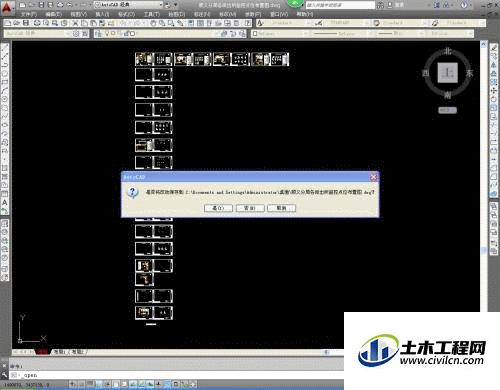Image resolution: width=500 pixels, height=390 pixels.
Task: Click the Layer Previous icon
Action: click(232, 34)
